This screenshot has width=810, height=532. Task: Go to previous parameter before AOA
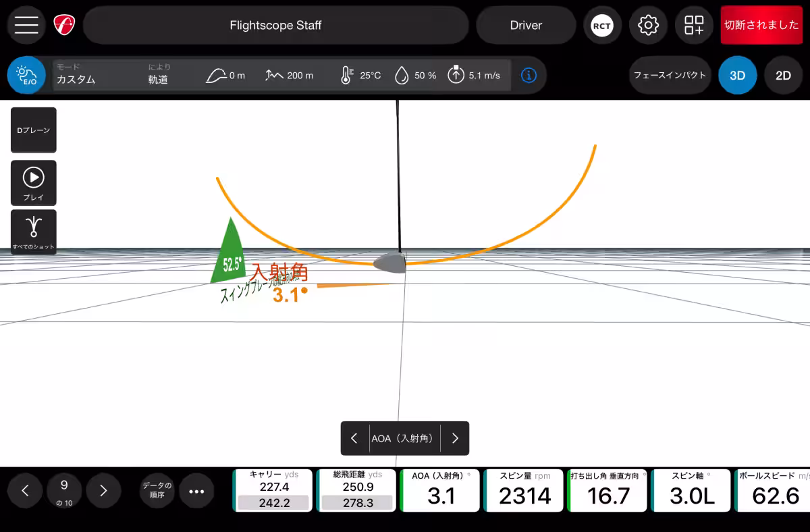coord(354,438)
